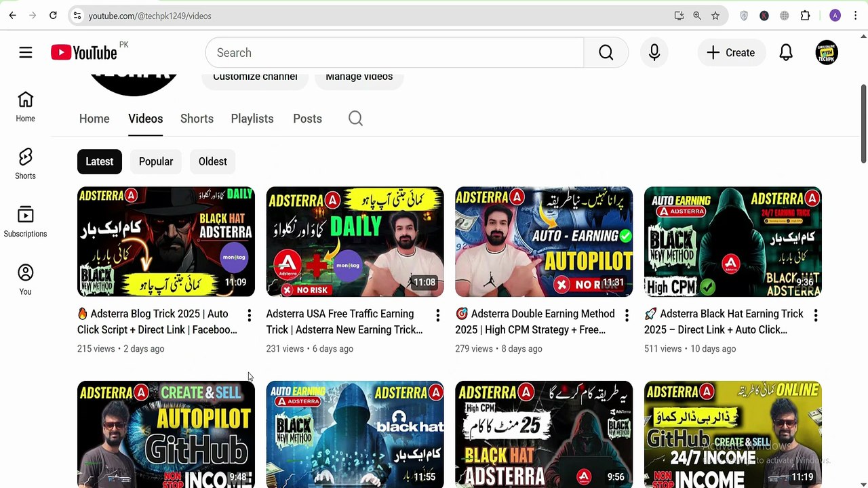Image resolution: width=868 pixels, height=488 pixels.
Task: Go back in browser
Action: tap(12, 16)
